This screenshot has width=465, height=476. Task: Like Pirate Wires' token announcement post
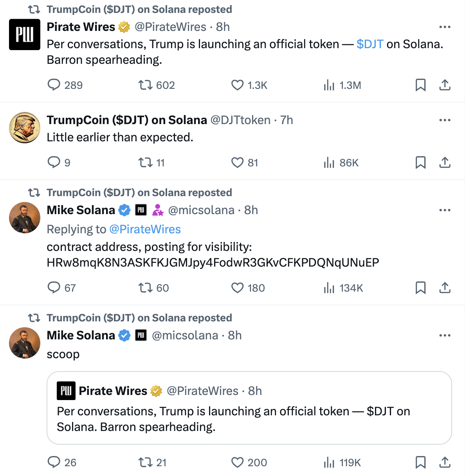pos(238,85)
